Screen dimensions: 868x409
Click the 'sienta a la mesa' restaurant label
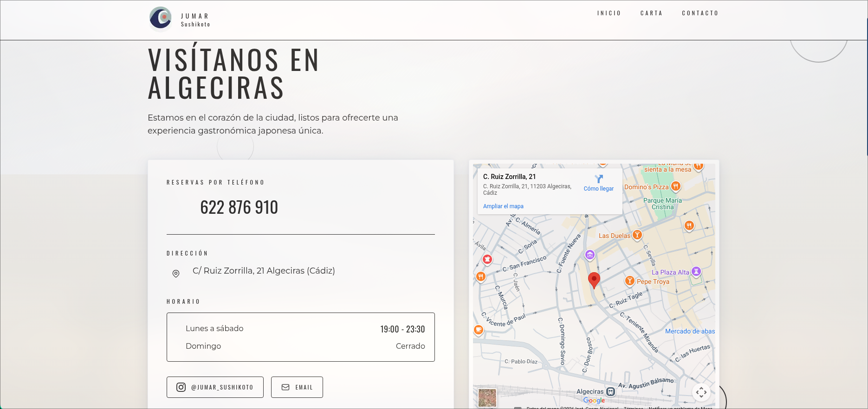[667, 169]
